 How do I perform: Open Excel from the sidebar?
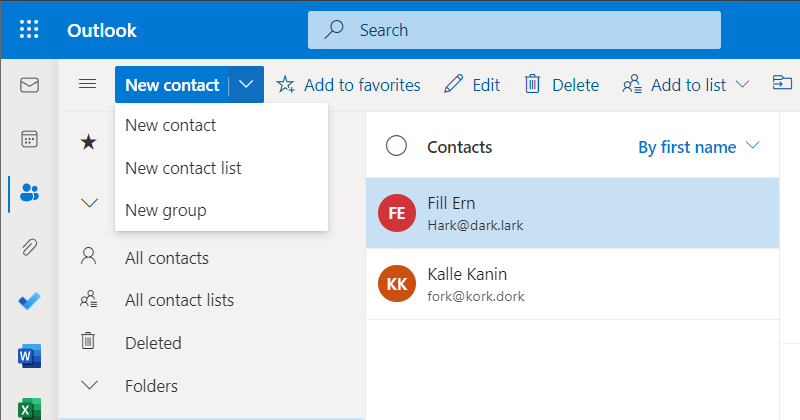pos(29,409)
